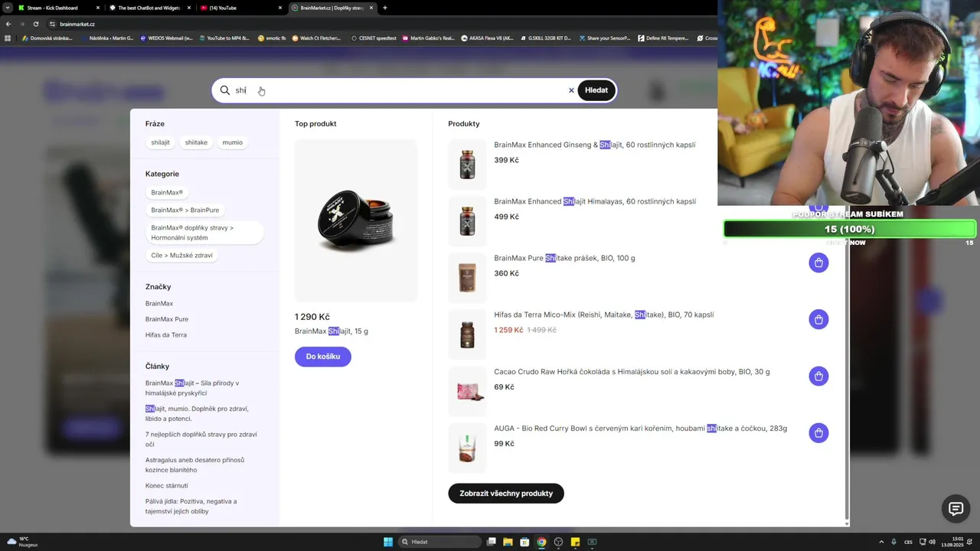Open BrainMax Shilajit, 15 g product name

332,331
